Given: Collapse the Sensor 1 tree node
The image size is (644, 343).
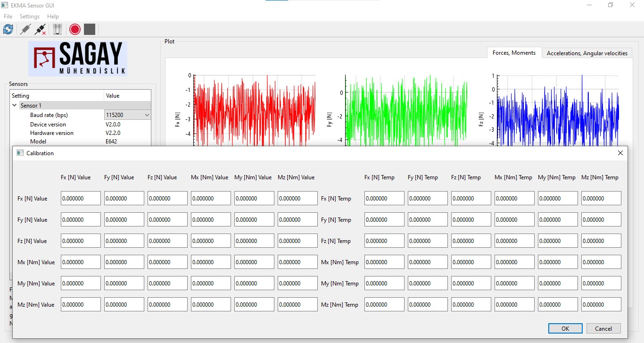Looking at the screenshot, I should coord(15,106).
